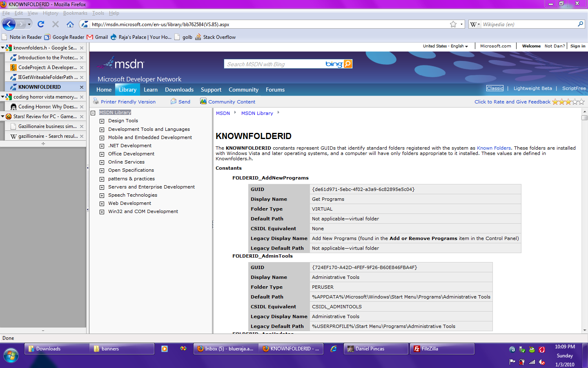Click the volume icon in system tray

pyautogui.click(x=542, y=362)
